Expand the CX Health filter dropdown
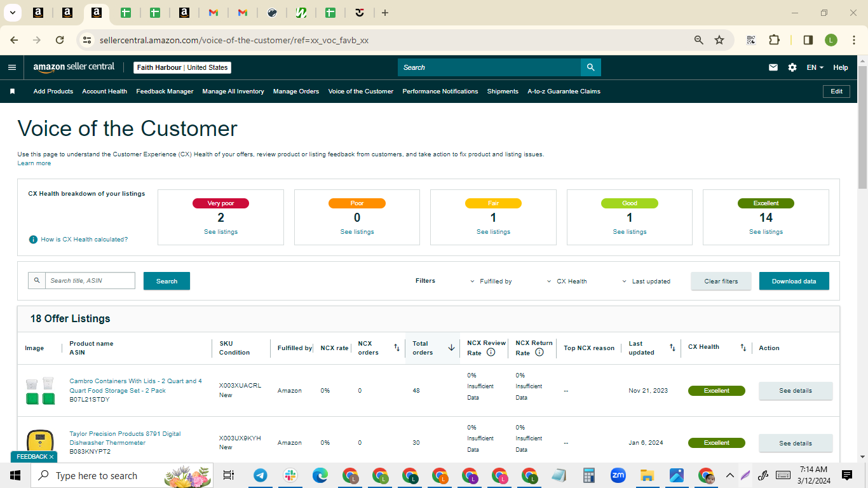Image resolution: width=868 pixels, height=488 pixels. [x=567, y=281]
